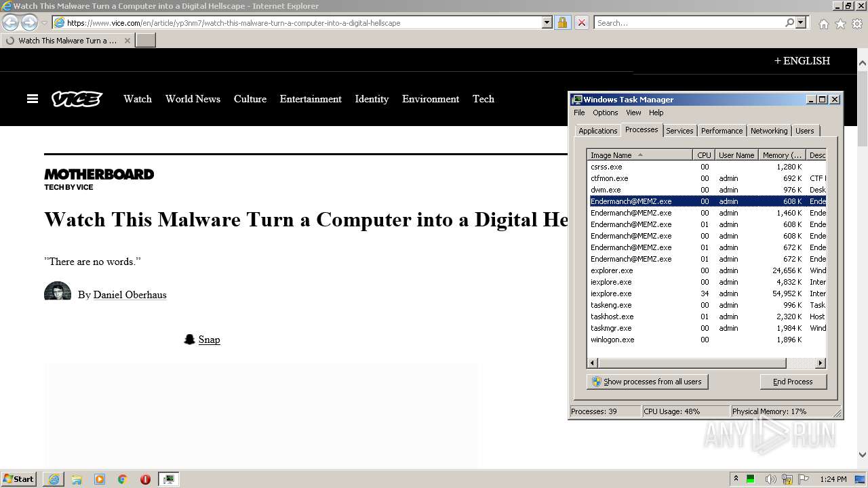The image size is (868, 488).
Task: Select the taskmgr.exe process row
Action: [x=707, y=328]
